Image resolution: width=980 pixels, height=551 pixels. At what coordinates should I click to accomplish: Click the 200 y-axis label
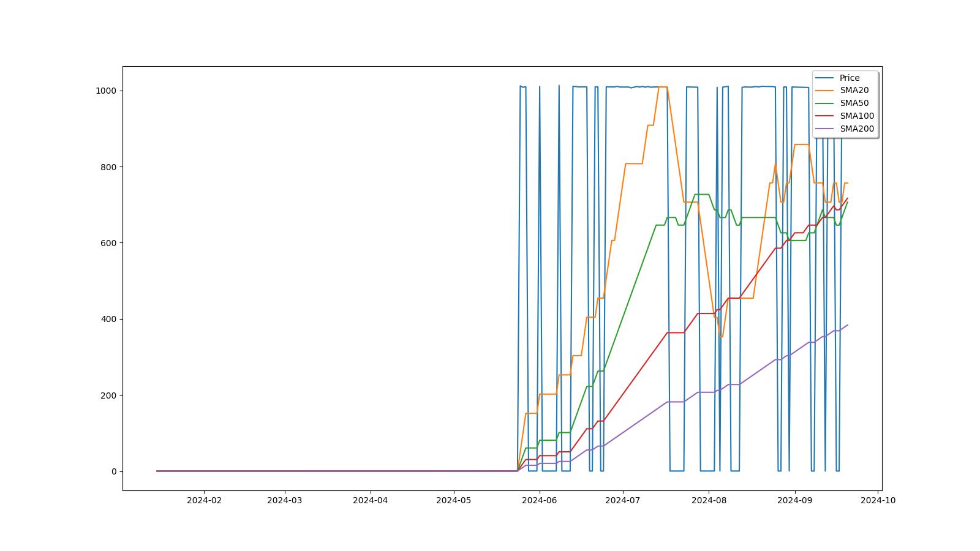[x=108, y=395]
